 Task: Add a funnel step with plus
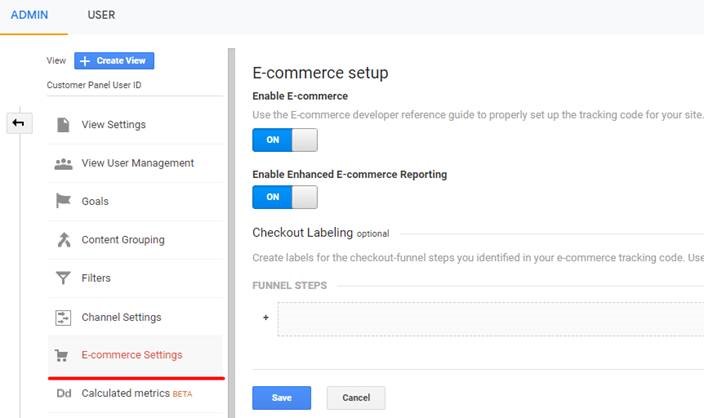coord(266,317)
